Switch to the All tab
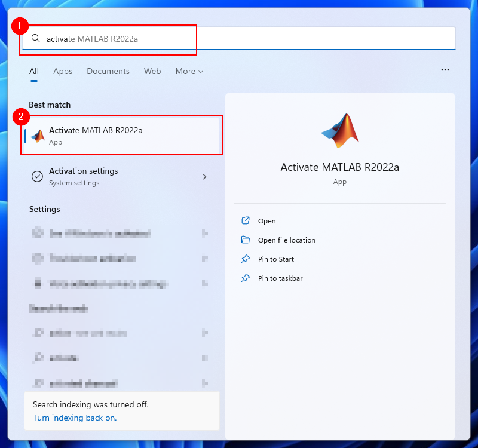478x448 pixels. (34, 71)
